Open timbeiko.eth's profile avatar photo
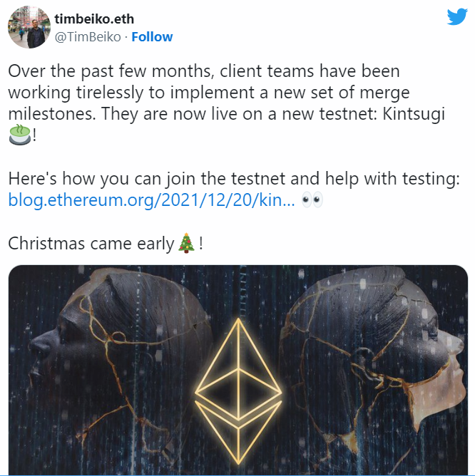Screen dimensions: 475x476 coord(29,27)
